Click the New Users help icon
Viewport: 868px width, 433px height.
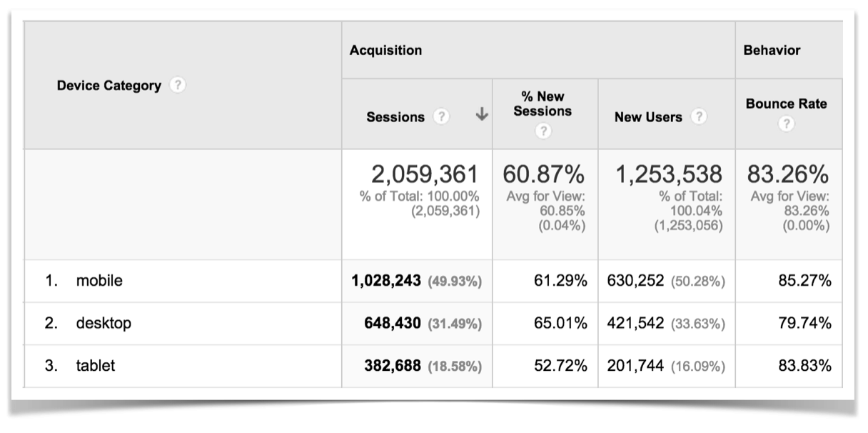click(x=700, y=116)
